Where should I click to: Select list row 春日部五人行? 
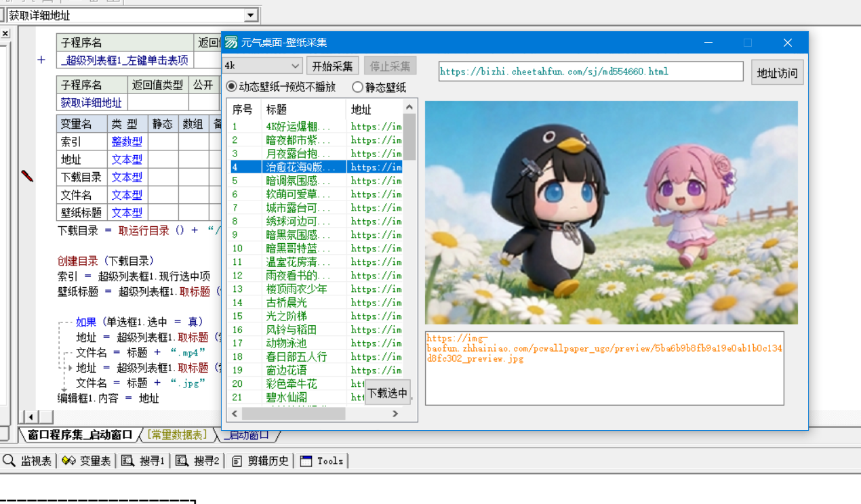coord(315,356)
